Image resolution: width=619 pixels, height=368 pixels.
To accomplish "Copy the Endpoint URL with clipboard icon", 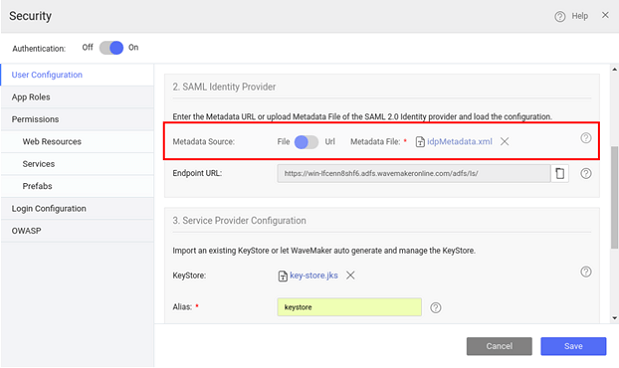I will 560,173.
